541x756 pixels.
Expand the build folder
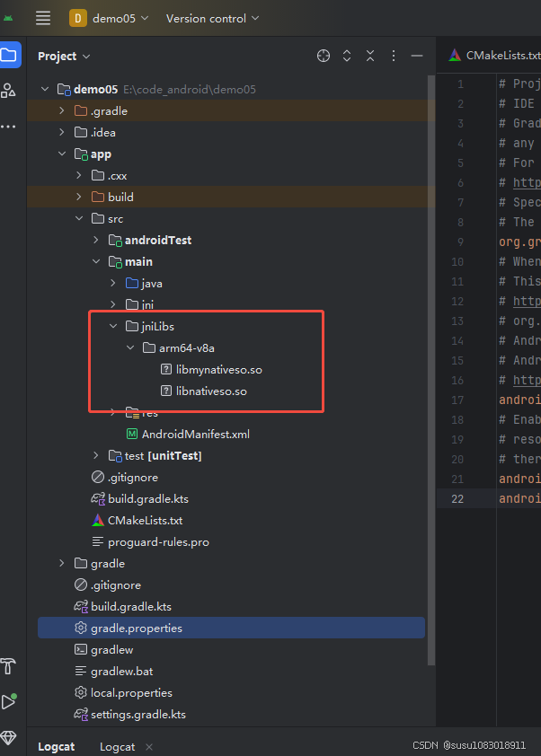79,198
